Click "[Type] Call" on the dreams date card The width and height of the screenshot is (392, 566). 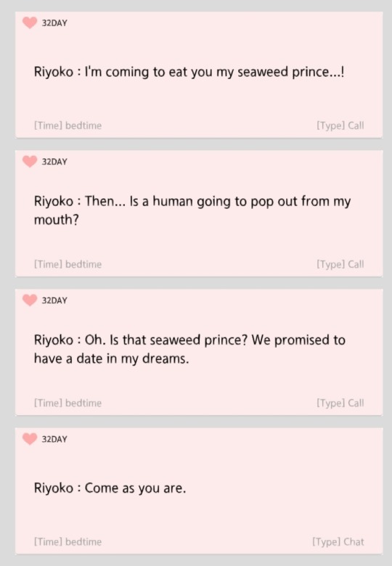(340, 403)
